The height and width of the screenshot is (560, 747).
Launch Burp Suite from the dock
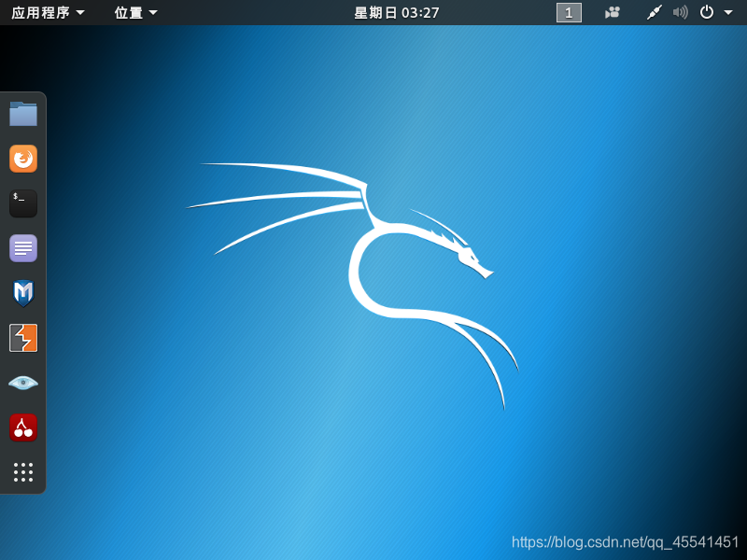point(23,338)
